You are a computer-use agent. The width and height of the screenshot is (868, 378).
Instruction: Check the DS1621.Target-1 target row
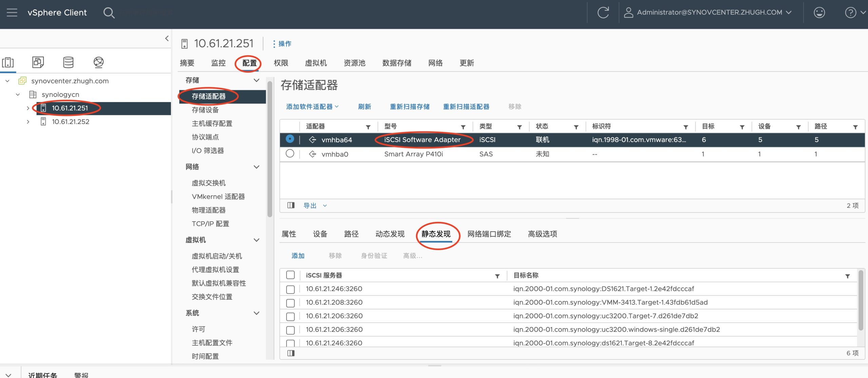pyautogui.click(x=290, y=289)
